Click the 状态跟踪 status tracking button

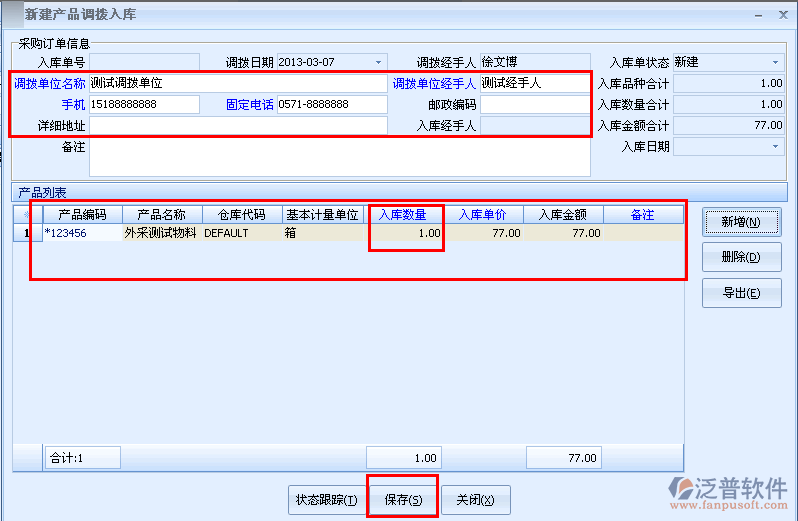(x=326, y=499)
